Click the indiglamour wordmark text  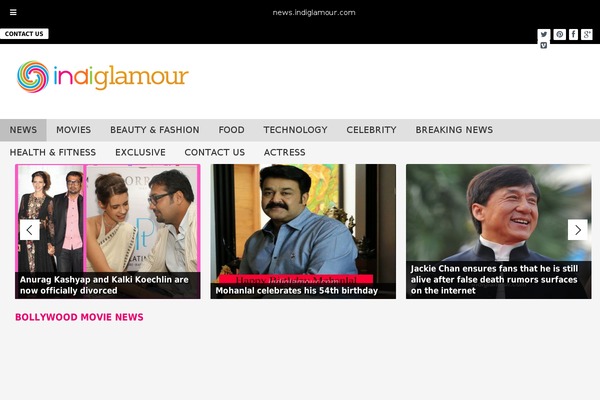pos(121,77)
